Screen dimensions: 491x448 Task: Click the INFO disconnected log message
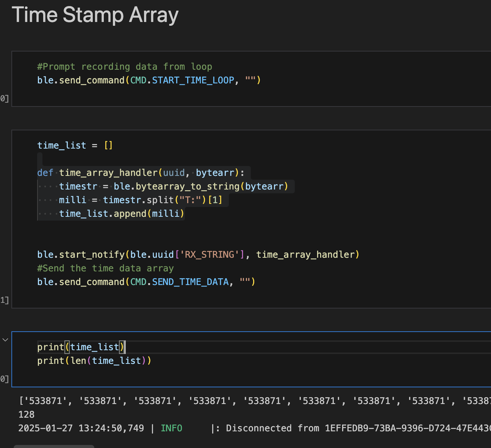click(227, 428)
